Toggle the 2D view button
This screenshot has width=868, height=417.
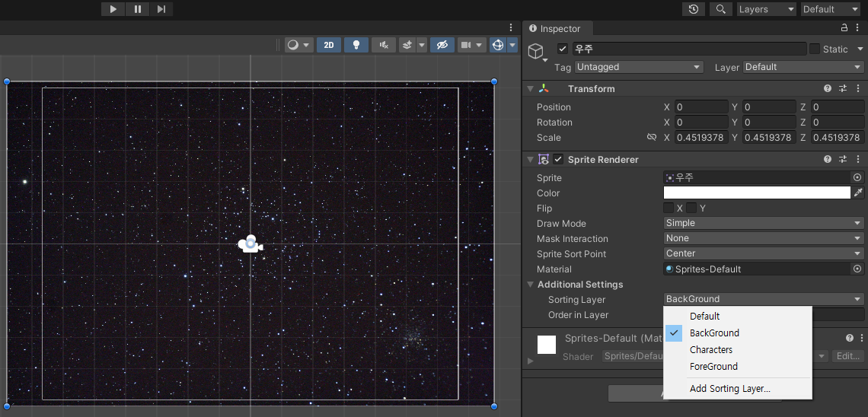click(x=329, y=45)
